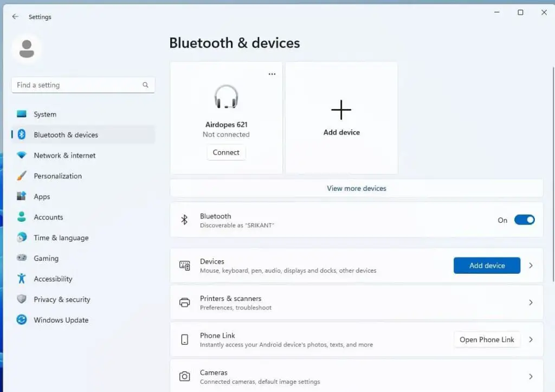Viewport: 555px width, 392px height.
Task: Click the Windows Update icon
Action: coord(21,320)
